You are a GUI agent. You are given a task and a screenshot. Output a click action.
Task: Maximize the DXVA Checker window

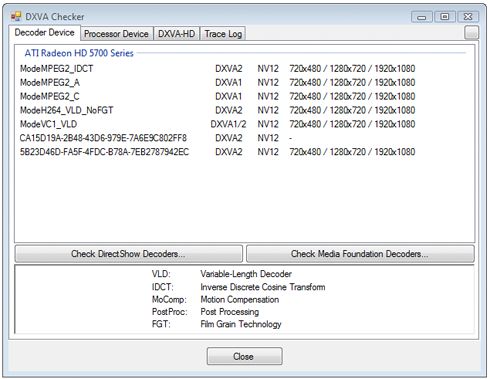[x=444, y=17]
